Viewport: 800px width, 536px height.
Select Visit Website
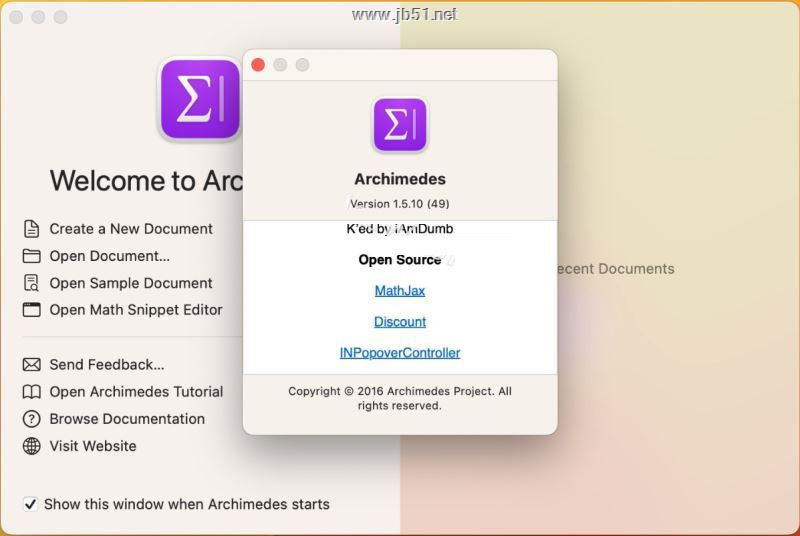pos(93,446)
